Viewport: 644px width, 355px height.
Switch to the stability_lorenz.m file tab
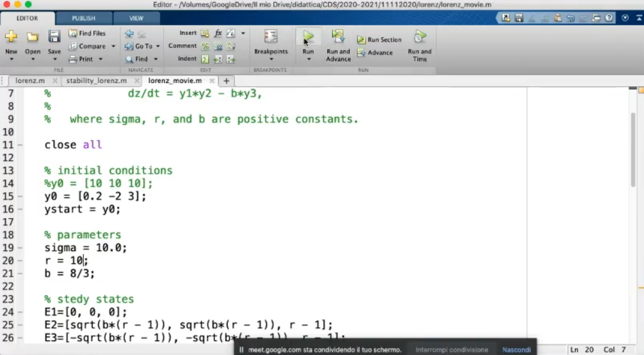coord(96,81)
